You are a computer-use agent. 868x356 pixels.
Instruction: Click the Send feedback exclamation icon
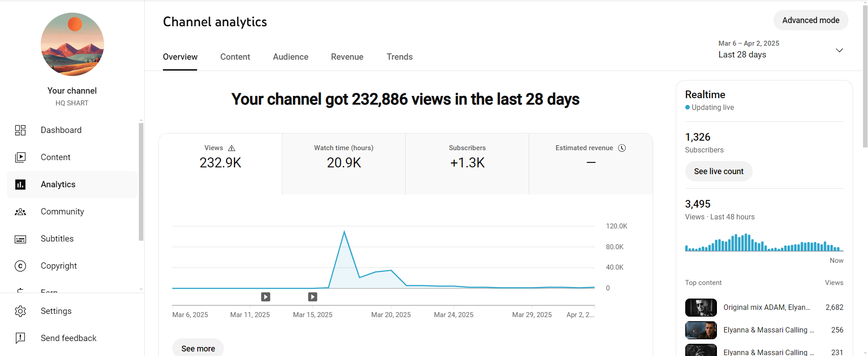click(x=20, y=338)
